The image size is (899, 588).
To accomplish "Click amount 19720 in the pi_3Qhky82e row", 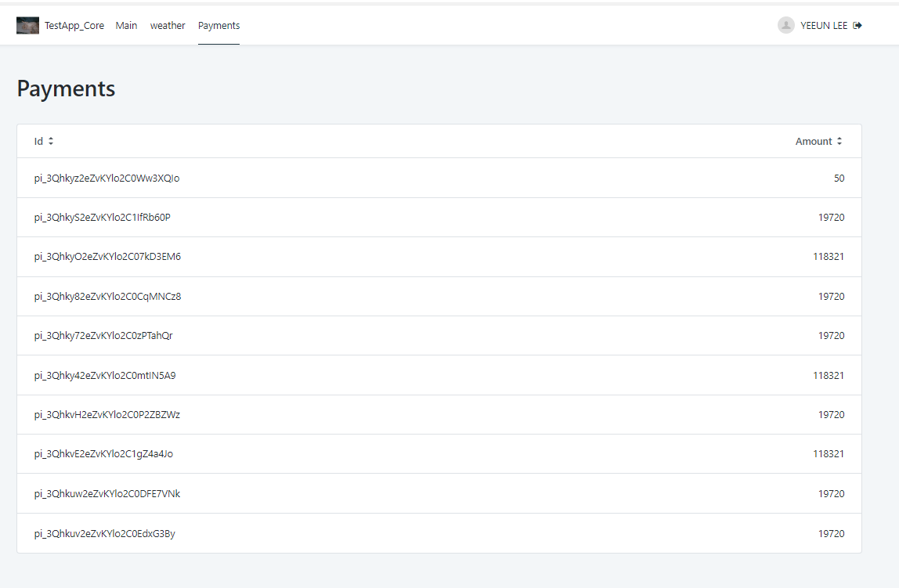I will (832, 296).
